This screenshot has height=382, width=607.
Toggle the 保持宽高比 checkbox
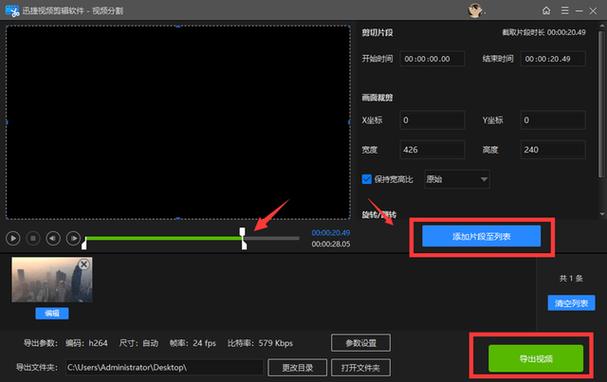pos(366,179)
